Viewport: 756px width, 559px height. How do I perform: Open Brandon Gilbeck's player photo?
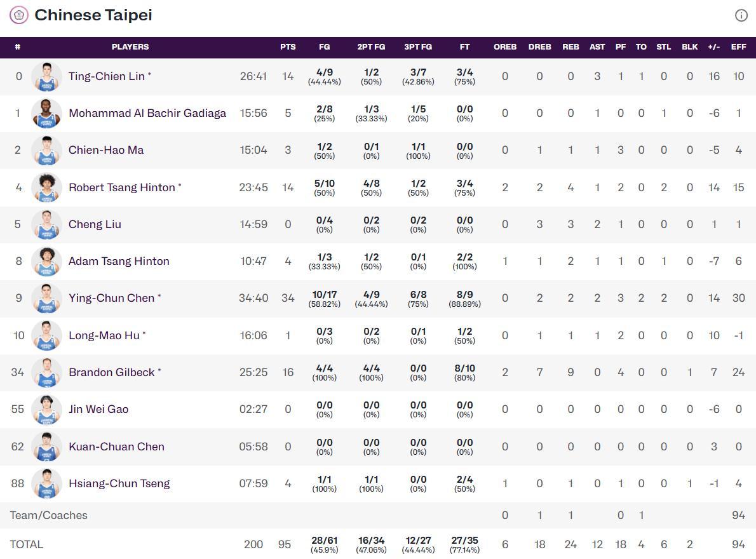pos(47,372)
